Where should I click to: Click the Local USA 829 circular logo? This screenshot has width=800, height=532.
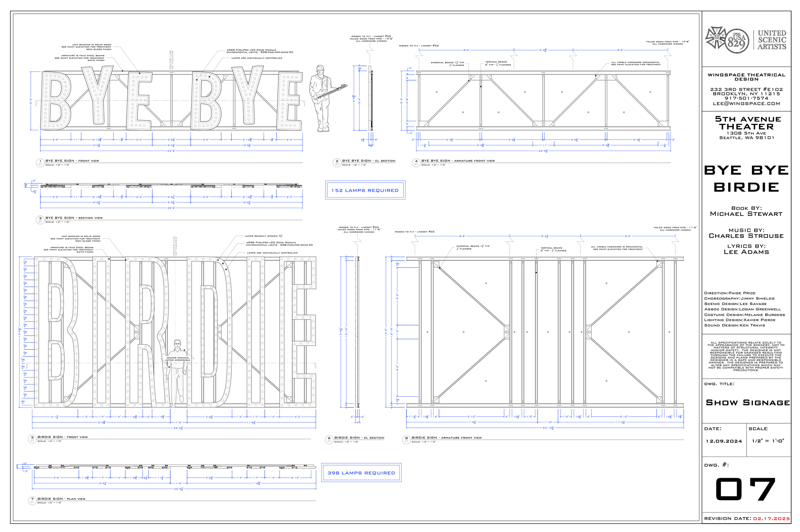[738, 41]
